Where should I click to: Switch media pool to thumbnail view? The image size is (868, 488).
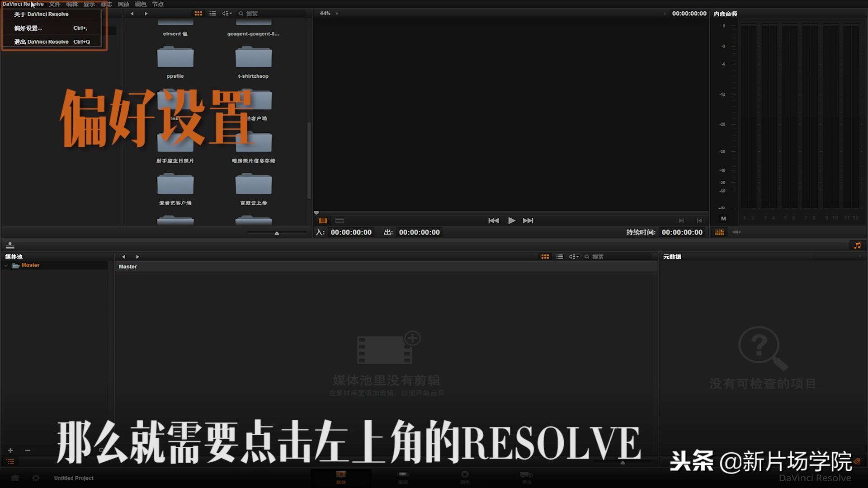(x=545, y=257)
